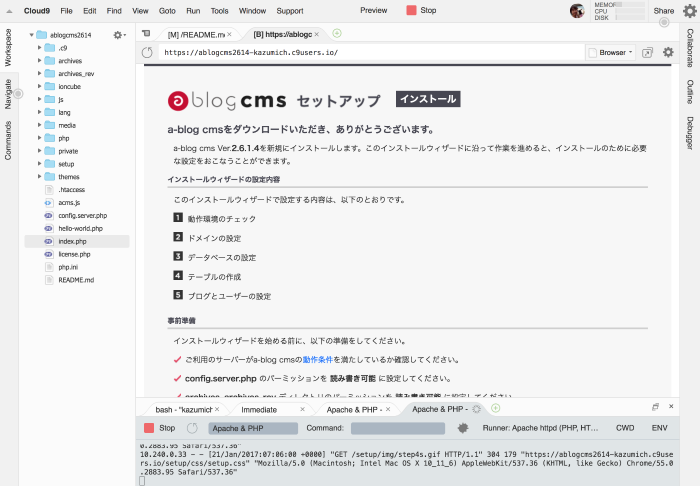This screenshot has width=700, height=486.
Task: Switch to README.md editor tab
Action: [196, 34]
